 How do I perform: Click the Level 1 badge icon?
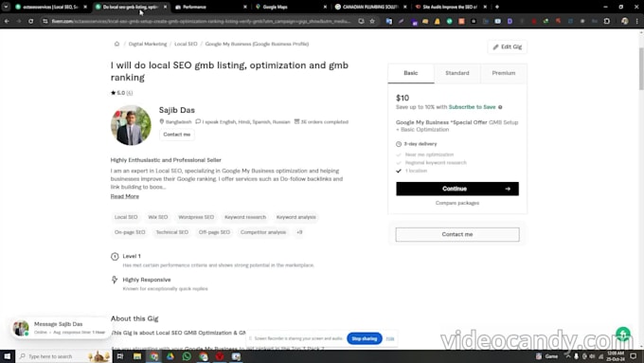pyautogui.click(x=115, y=257)
